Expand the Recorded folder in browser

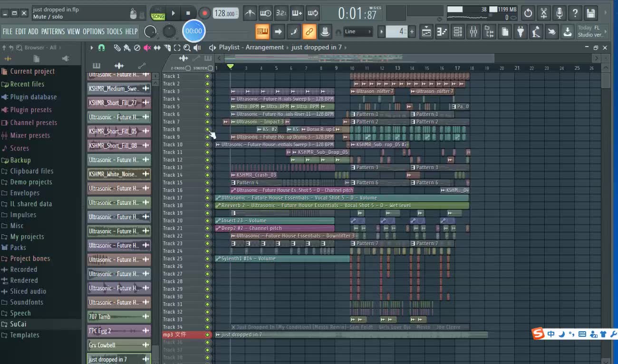24,269
